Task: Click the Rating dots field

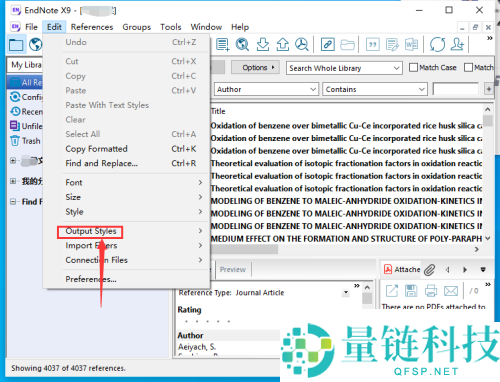Action: (207, 321)
